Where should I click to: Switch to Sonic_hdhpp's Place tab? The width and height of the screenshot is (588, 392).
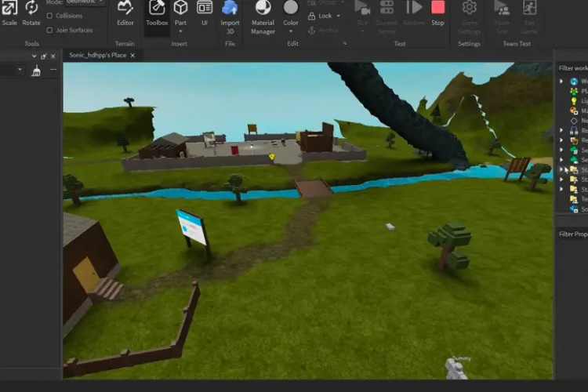[x=97, y=55]
